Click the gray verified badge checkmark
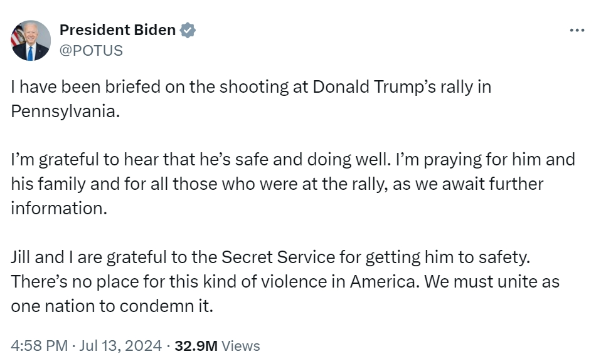Screen dimensions: 601x364 (x=188, y=30)
